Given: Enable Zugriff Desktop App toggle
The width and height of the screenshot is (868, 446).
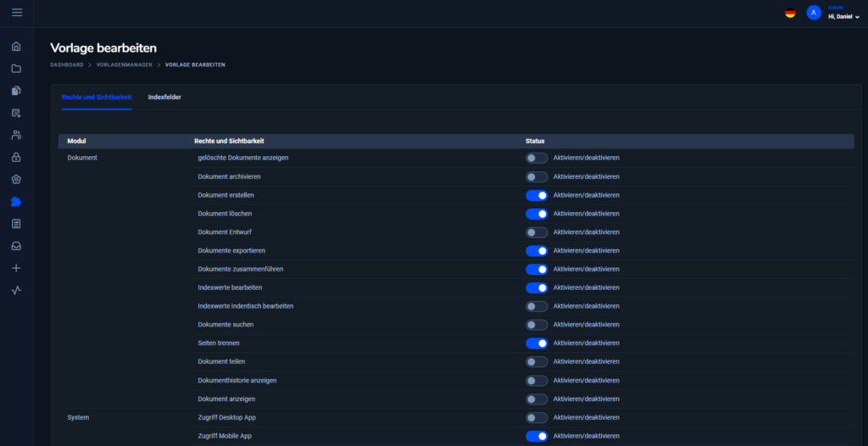Looking at the screenshot, I should pyautogui.click(x=537, y=418).
